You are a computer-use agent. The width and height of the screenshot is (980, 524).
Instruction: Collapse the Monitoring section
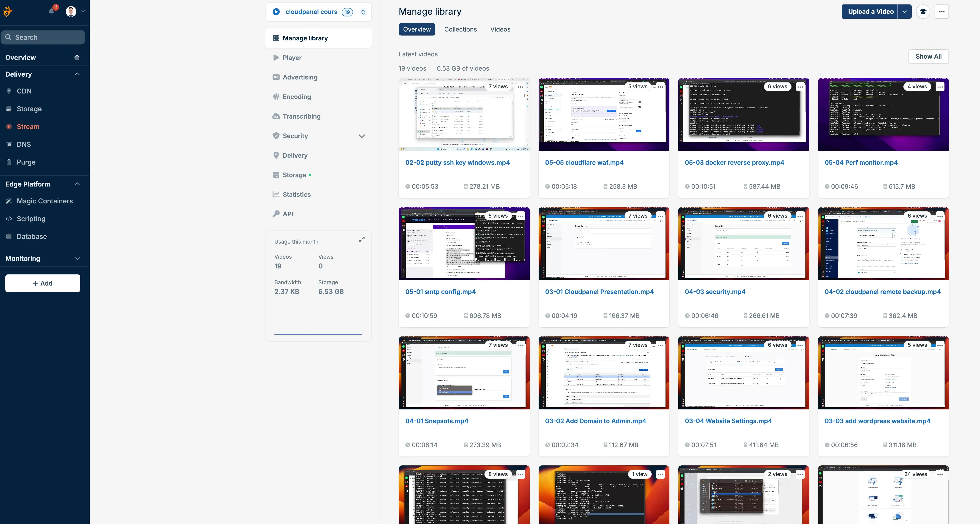pos(77,258)
